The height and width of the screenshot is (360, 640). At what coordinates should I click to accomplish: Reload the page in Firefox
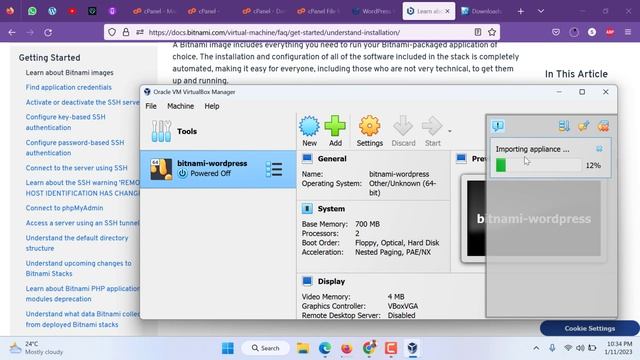48,32
